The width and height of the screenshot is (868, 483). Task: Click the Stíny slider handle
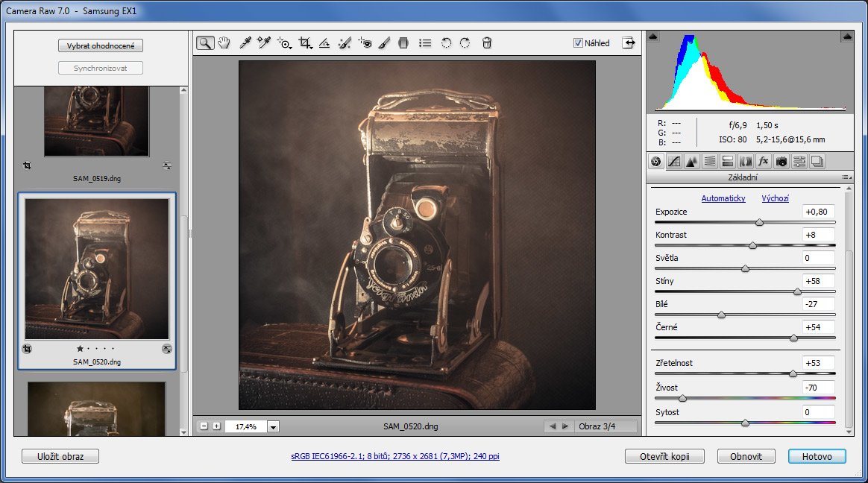pyautogui.click(x=797, y=291)
